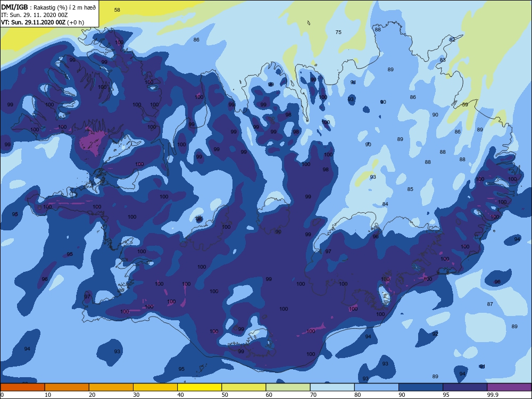Select the legend tick label '70'
The height and width of the screenshot is (399, 532).
pyautogui.click(x=313, y=395)
